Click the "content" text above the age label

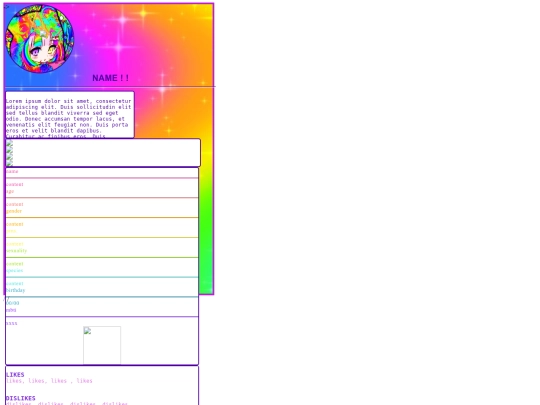[15, 184]
